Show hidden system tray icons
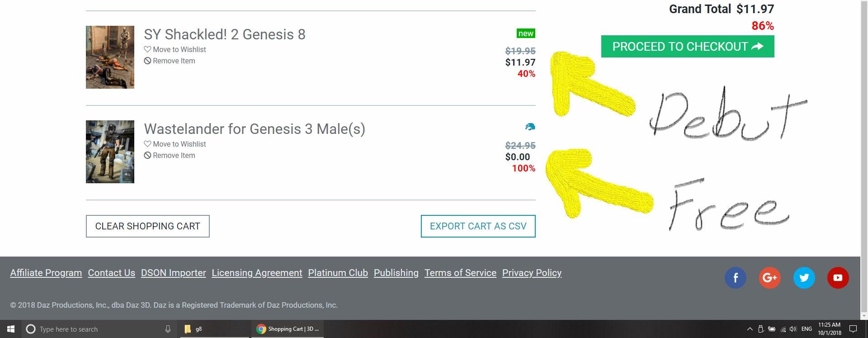This screenshot has width=868, height=338. (750, 329)
